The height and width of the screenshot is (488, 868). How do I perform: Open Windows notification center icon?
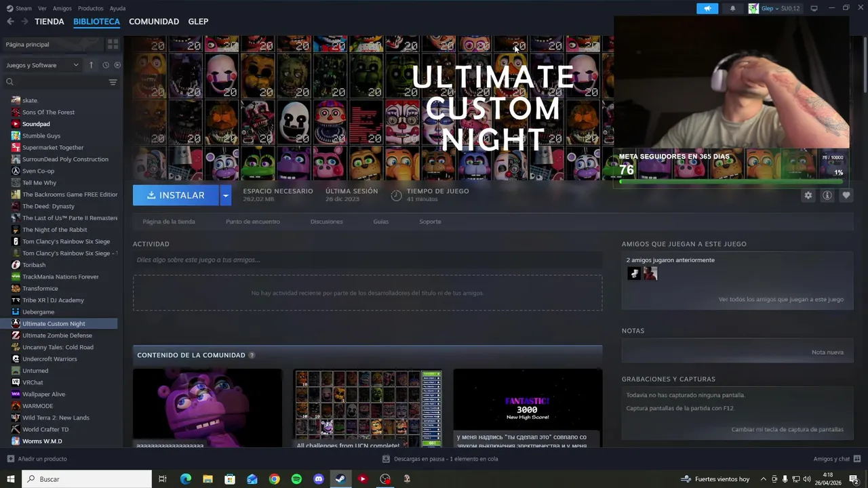[x=854, y=479]
